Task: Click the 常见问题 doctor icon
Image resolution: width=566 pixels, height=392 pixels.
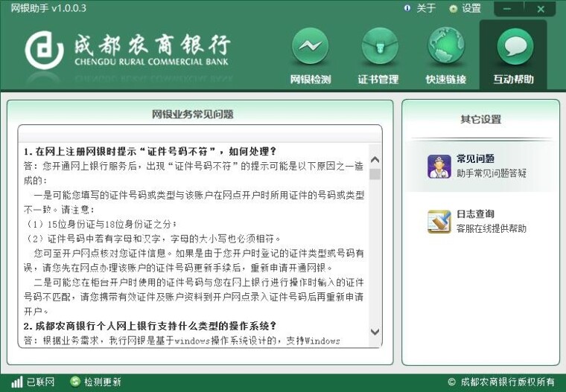Action: click(x=439, y=167)
